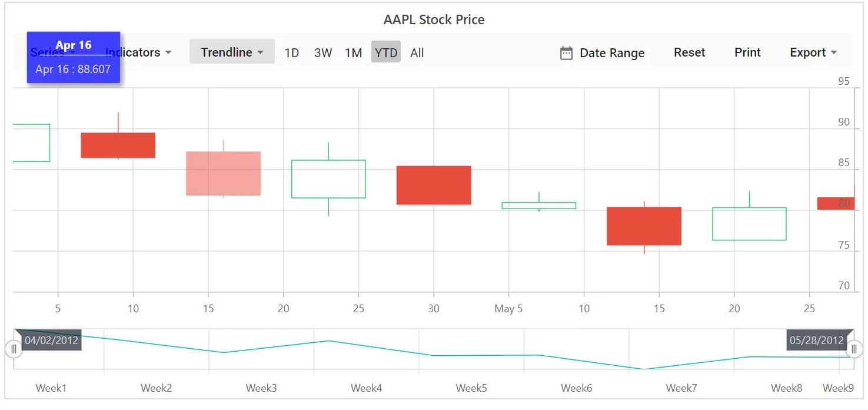Click the 04/02/2012 start date label
This screenshot has height=410, width=868.
click(51, 340)
